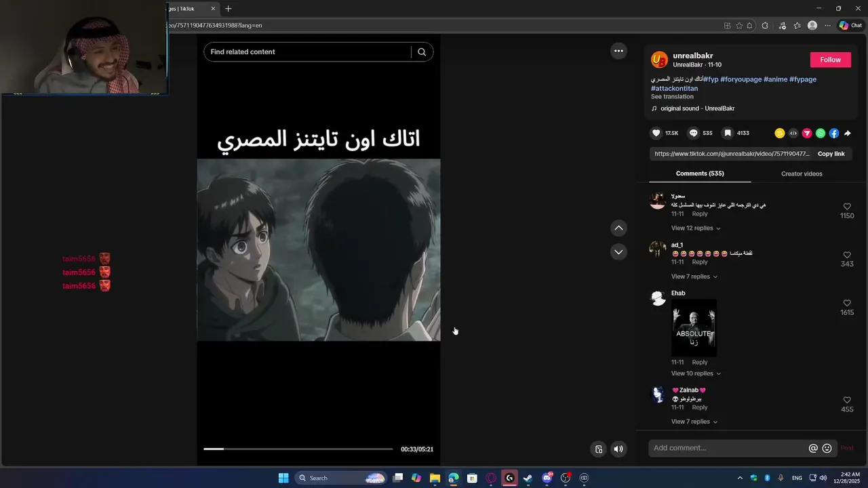Send to friends via red paper-plane icon
Viewport: 868px width, 488px height.
pos(807,134)
